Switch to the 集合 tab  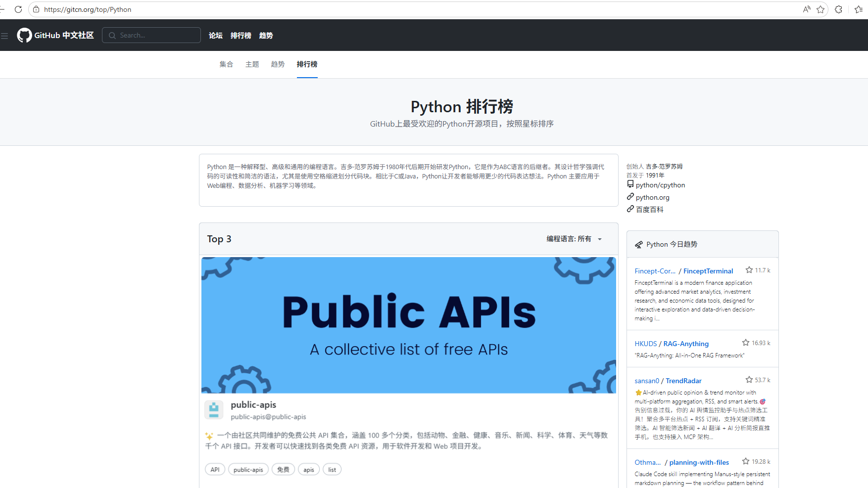(x=226, y=64)
